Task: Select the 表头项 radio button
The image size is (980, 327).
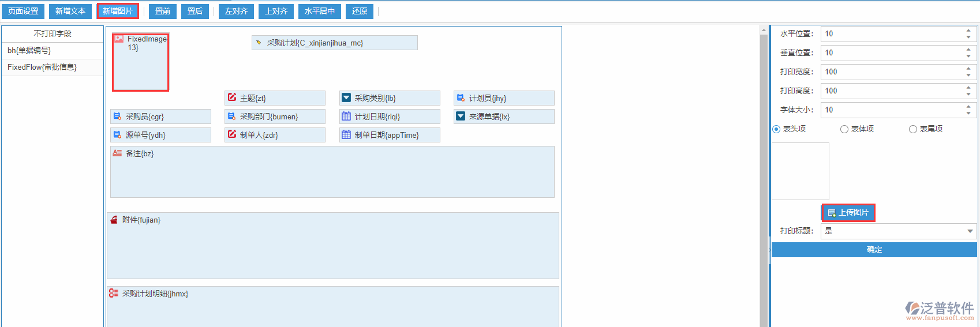Action: click(776, 129)
